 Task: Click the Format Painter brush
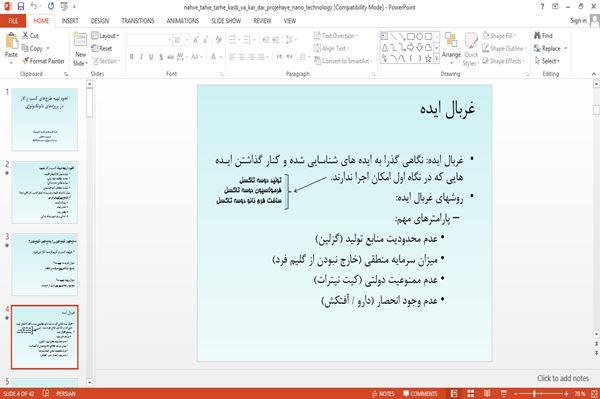(43, 61)
